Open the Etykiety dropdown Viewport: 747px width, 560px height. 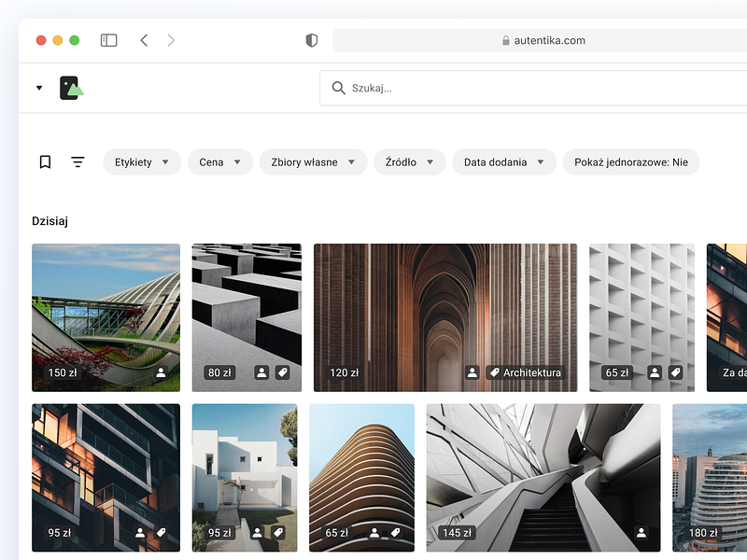(142, 161)
